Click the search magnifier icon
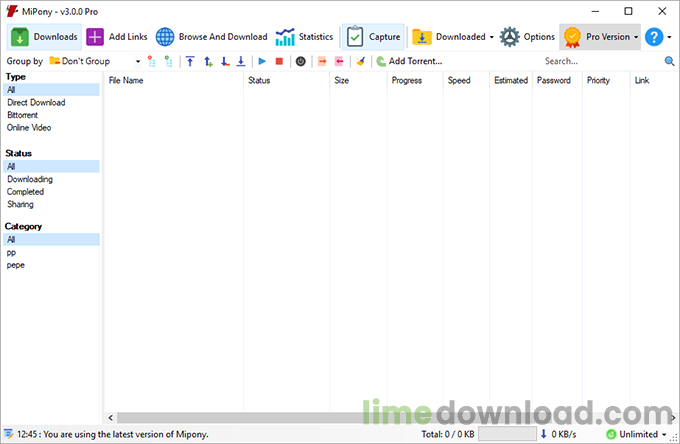This screenshot has height=444, width=680. (670, 61)
